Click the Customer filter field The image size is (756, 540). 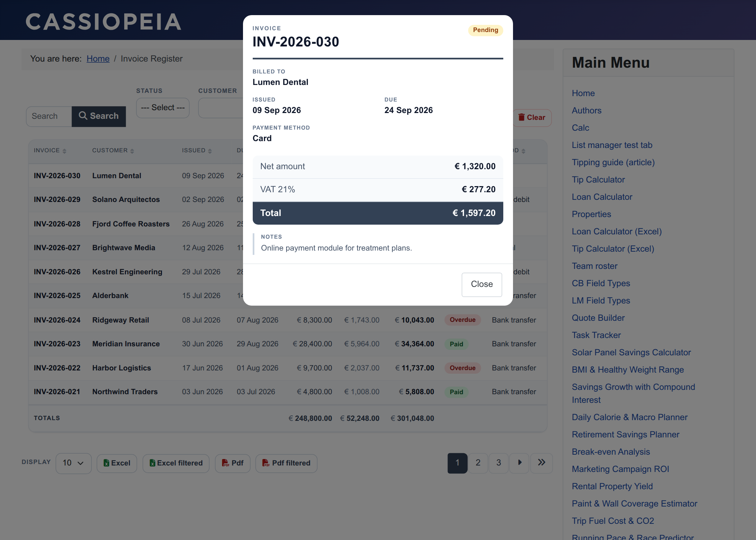pyautogui.click(x=221, y=108)
